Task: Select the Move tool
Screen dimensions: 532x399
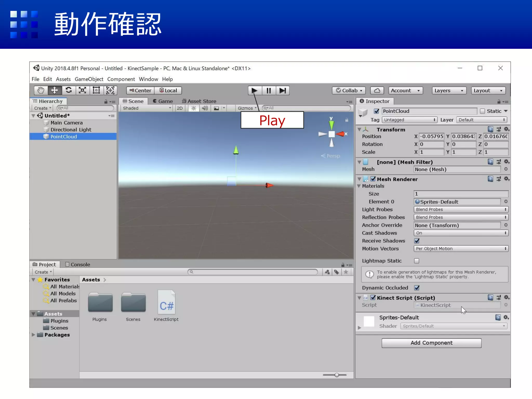Action: click(55, 90)
